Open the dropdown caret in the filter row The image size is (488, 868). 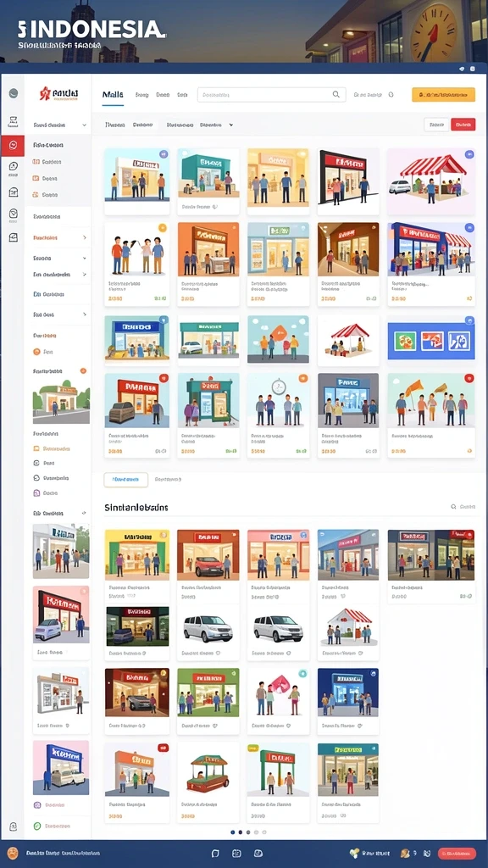pos(230,125)
